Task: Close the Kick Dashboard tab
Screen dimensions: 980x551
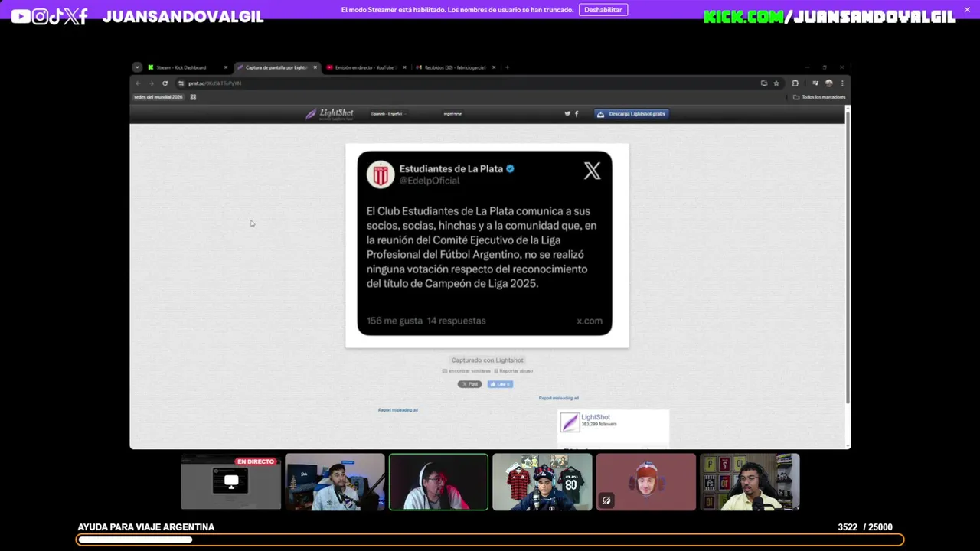Action: pyautogui.click(x=225, y=67)
